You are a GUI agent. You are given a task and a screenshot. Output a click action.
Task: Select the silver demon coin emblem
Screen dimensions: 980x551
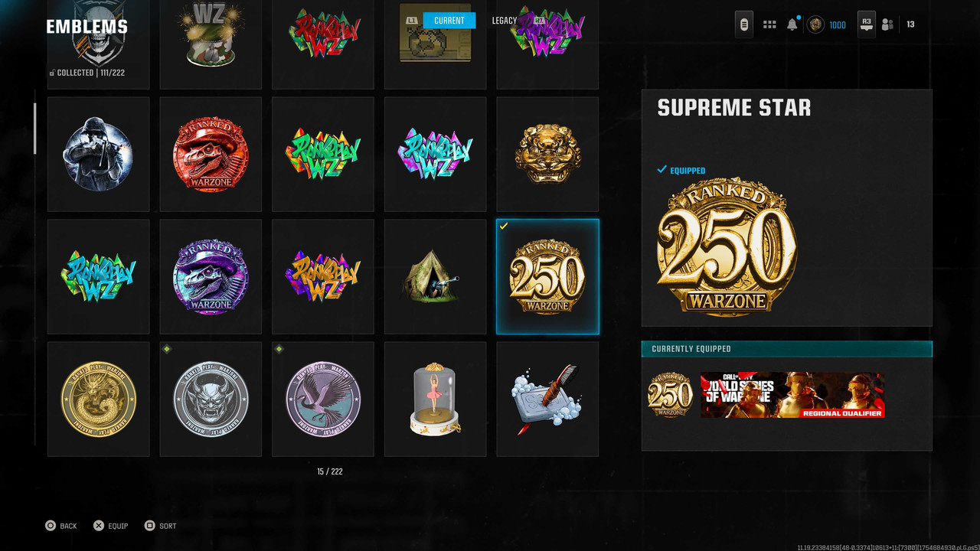[211, 399]
